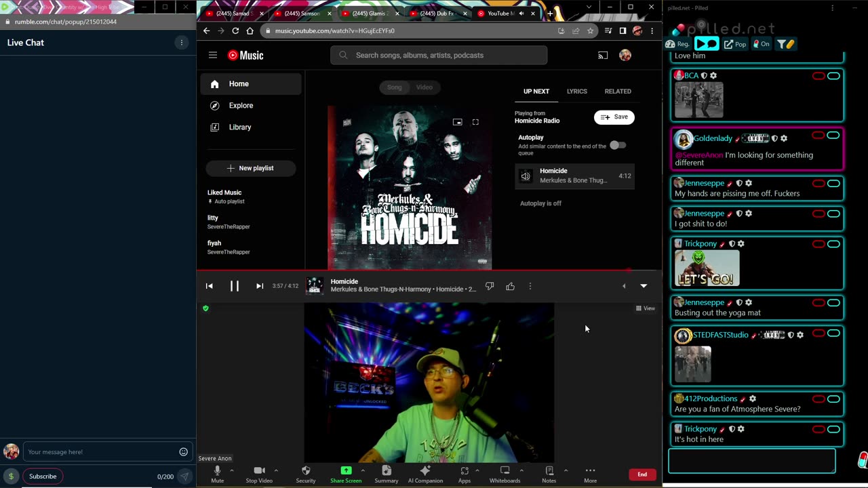Switch the player to Video mode
868x488 pixels.
[425, 87]
